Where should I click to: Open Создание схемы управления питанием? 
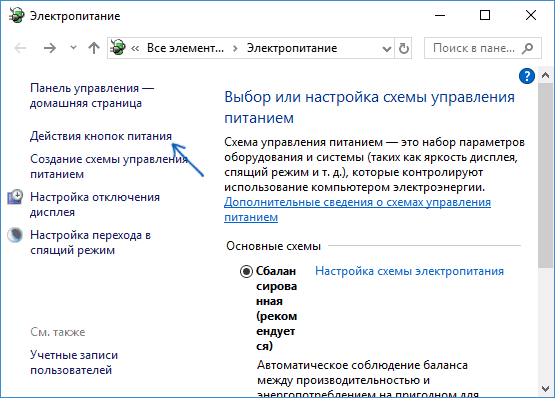(109, 166)
